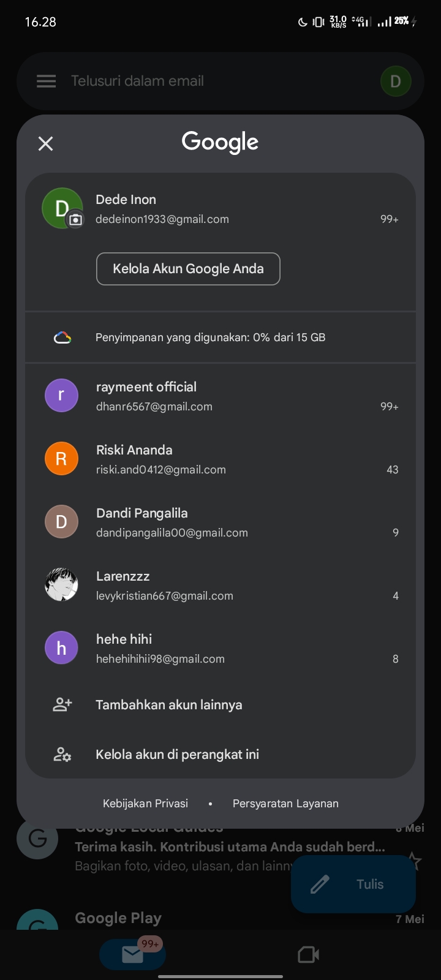Select the dhanr6567@gmail.com email address

click(154, 407)
